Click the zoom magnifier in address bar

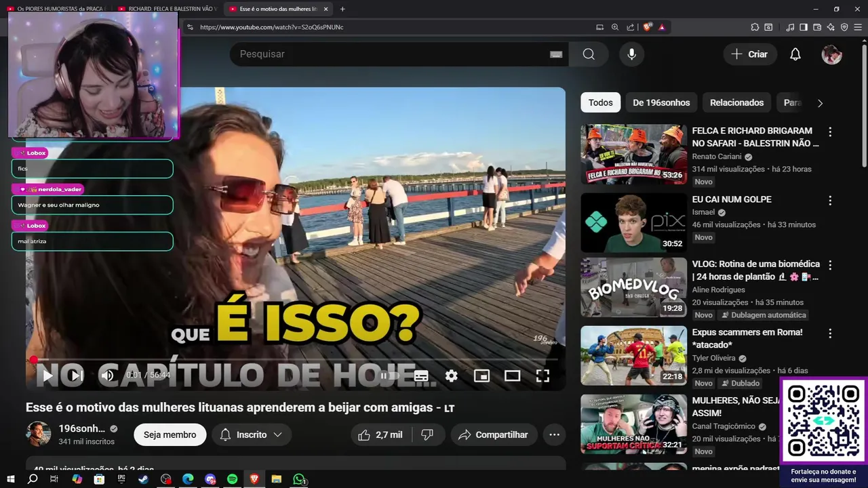point(615,27)
